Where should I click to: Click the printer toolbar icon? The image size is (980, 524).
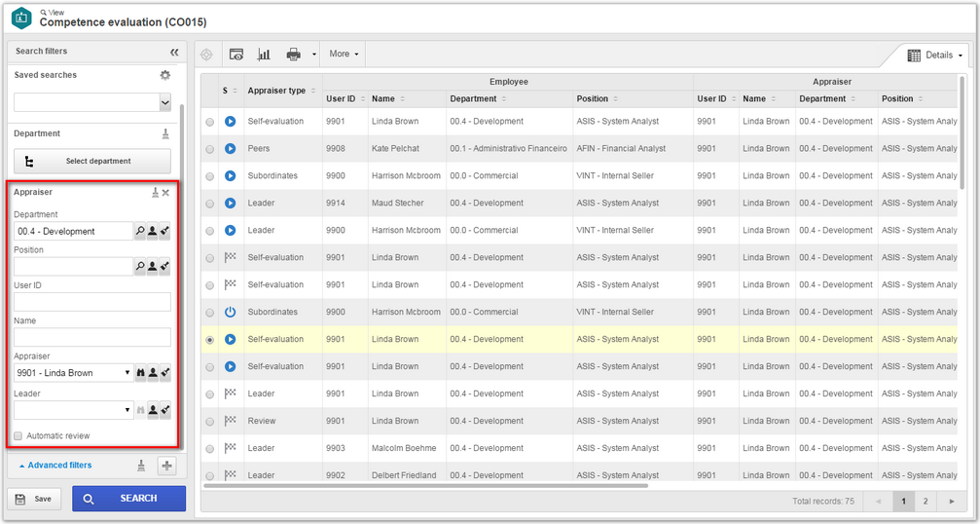coord(293,55)
